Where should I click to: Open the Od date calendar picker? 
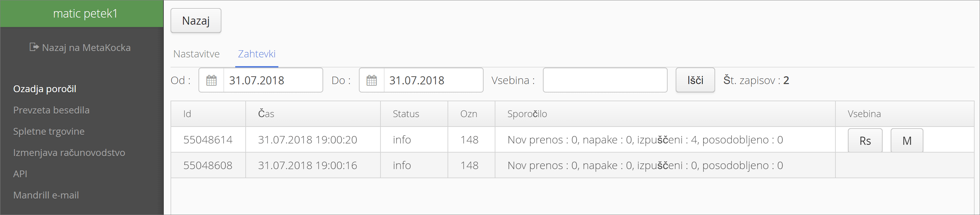(211, 80)
